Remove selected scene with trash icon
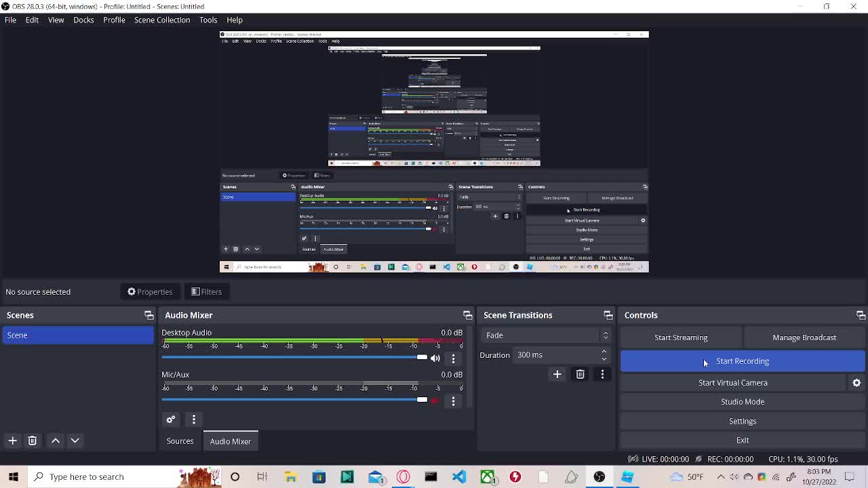The image size is (868, 488). point(32,441)
